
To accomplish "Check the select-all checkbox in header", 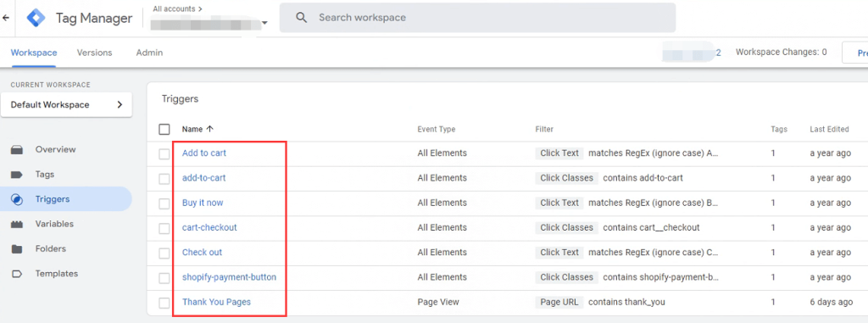I will tap(164, 129).
